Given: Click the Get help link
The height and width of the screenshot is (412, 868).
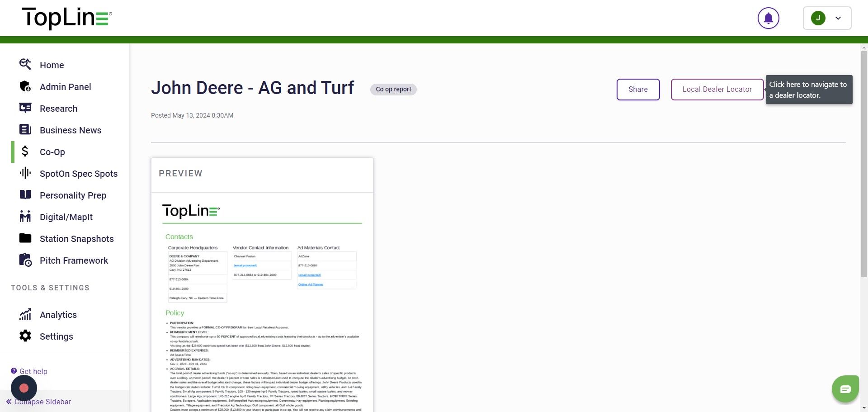Looking at the screenshot, I should [33, 371].
